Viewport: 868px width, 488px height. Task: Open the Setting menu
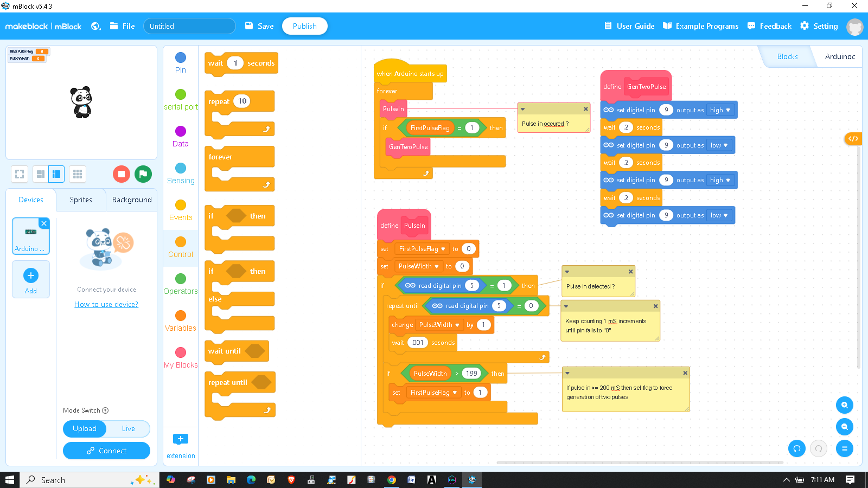click(x=819, y=26)
